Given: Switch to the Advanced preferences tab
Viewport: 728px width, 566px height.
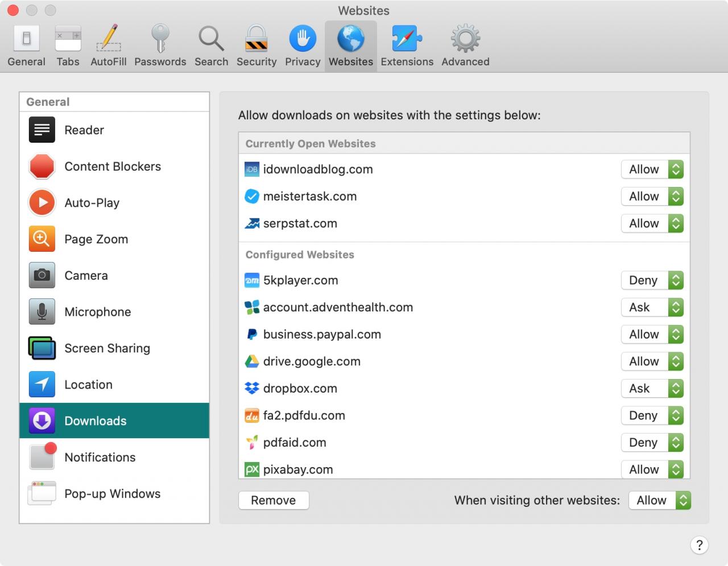Looking at the screenshot, I should pos(465,46).
